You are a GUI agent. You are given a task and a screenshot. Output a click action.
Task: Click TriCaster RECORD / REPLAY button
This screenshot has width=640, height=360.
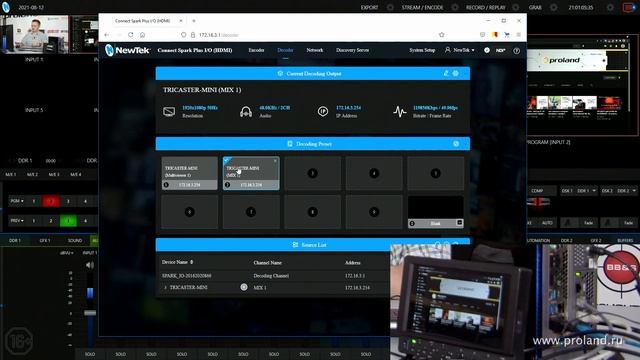click(485, 7)
